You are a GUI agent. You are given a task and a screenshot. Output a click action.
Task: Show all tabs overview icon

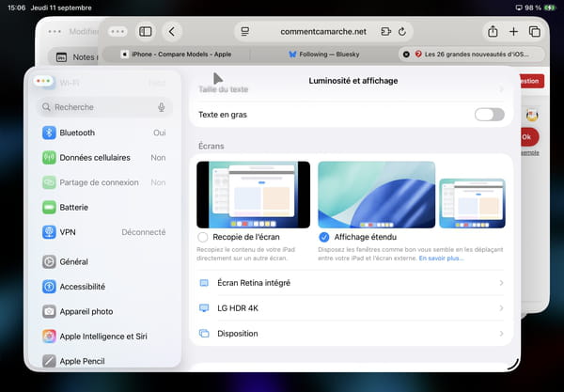click(x=534, y=31)
